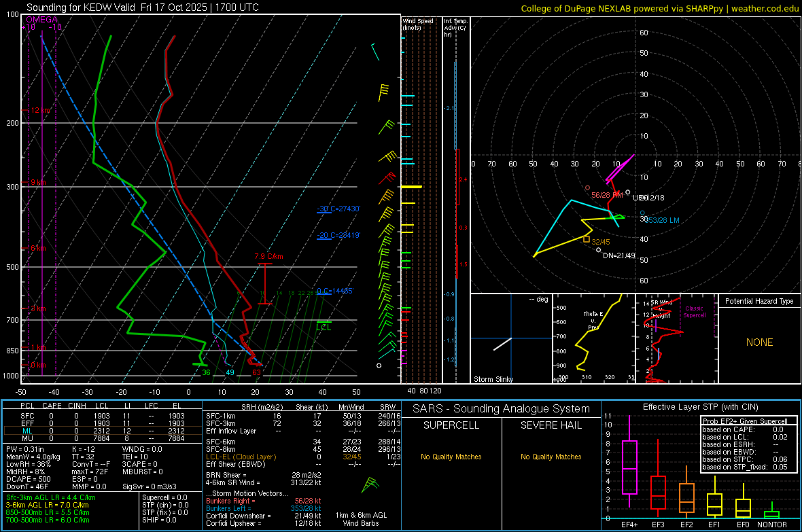Click the red Bunkers Right circle on hodograph
The image size is (802, 532).
coord(587,188)
